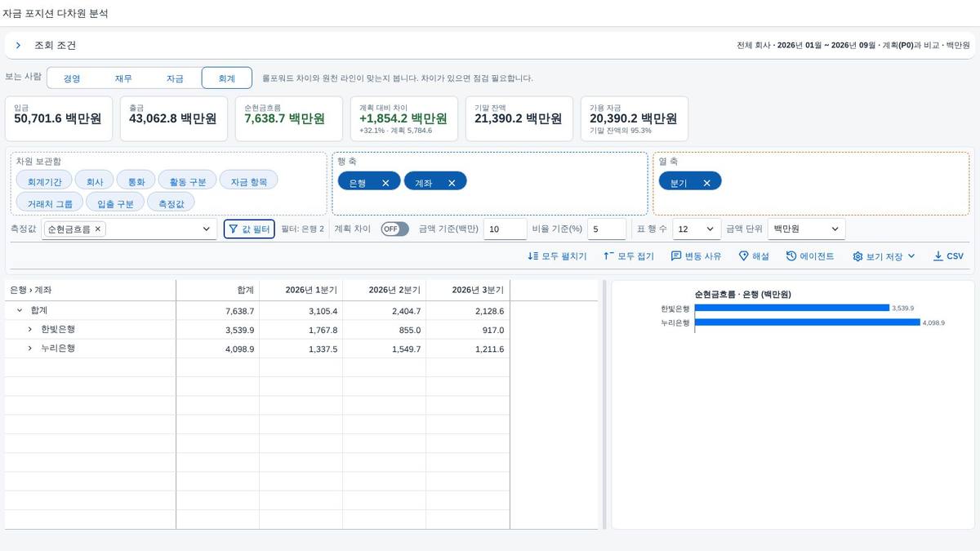Click the 가용 자금 20,390.2 card
The width and height of the screenshot is (980, 551).
pyautogui.click(x=635, y=118)
